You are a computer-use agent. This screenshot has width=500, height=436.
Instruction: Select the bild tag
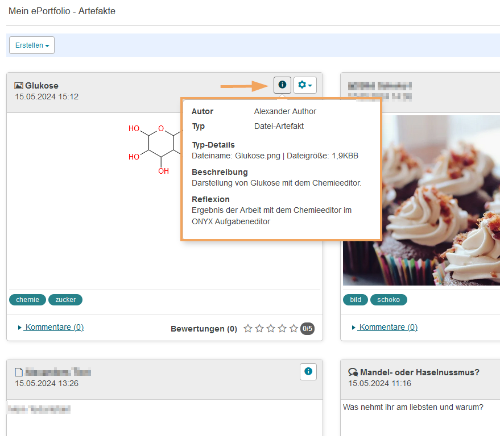coord(355,300)
